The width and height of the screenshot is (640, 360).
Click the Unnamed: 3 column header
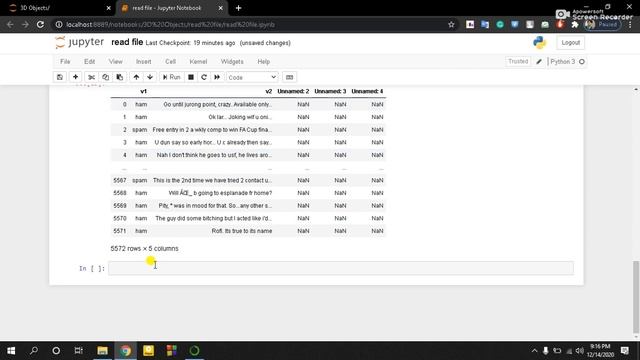coord(330,91)
